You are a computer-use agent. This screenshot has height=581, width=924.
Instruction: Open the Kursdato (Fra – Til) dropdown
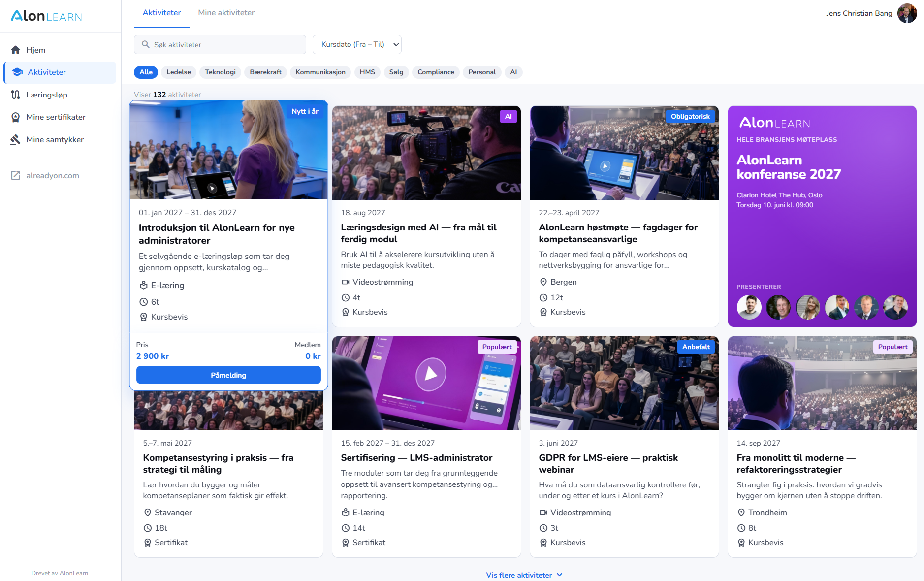click(x=357, y=44)
